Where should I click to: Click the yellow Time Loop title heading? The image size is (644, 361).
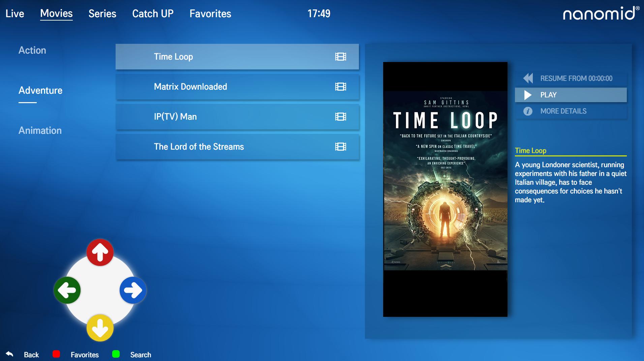[x=530, y=151]
